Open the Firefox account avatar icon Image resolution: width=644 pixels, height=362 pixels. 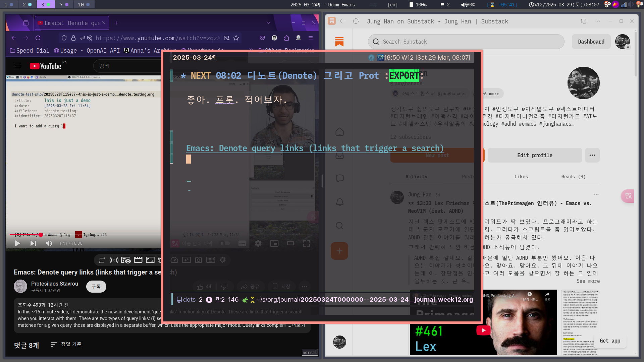click(x=274, y=38)
